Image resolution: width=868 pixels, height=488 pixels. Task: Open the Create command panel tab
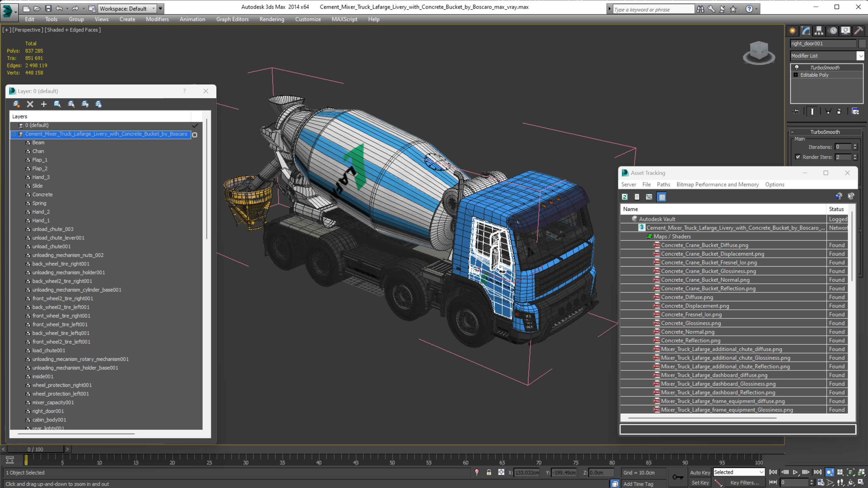pos(792,31)
